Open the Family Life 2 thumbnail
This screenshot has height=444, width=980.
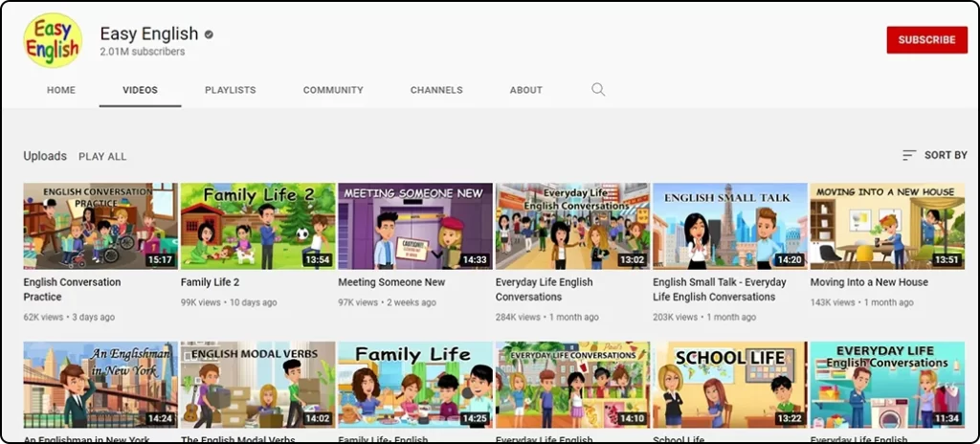[x=258, y=227]
